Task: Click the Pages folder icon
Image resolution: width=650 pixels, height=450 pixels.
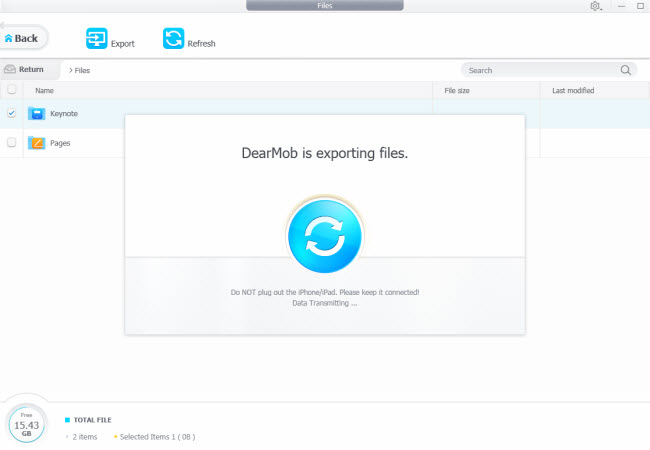Action: click(36, 143)
